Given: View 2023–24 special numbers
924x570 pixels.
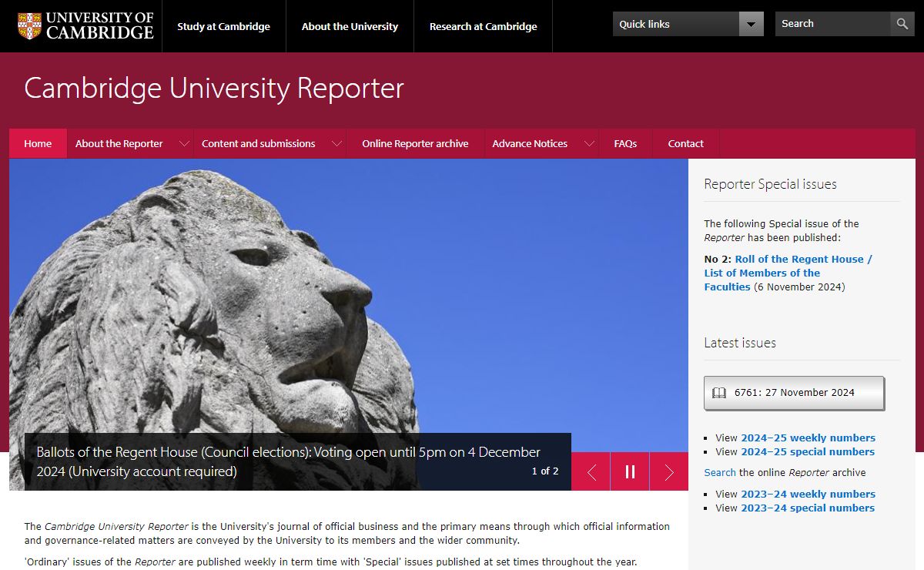Looking at the screenshot, I should tap(808, 508).
